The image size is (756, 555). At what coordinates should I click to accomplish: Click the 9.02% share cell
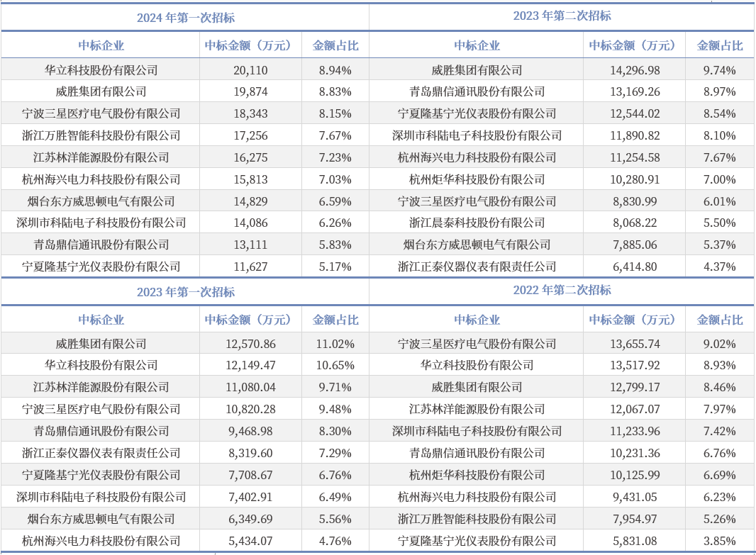click(x=719, y=344)
